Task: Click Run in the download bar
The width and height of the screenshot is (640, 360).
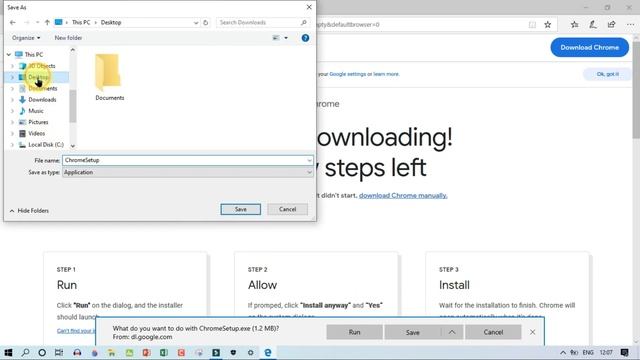Action: pyautogui.click(x=354, y=332)
